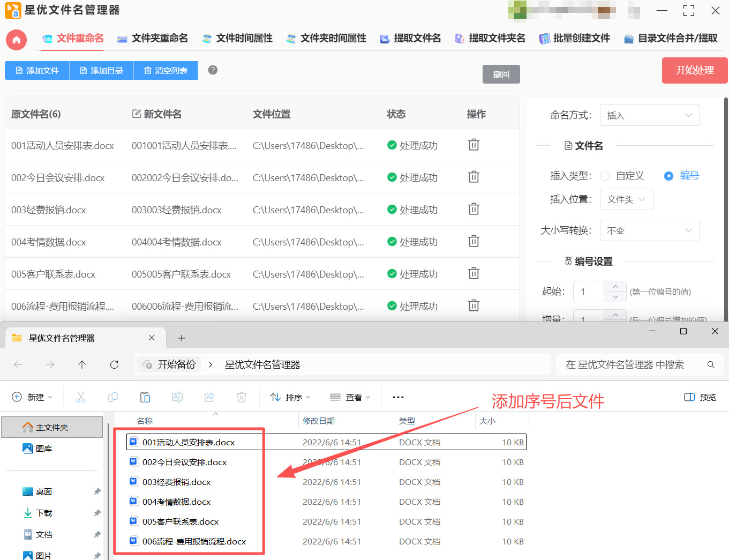This screenshot has height=560, width=729.
Task: Click trash icon for 004考情数据.docx
Action: 474,241
